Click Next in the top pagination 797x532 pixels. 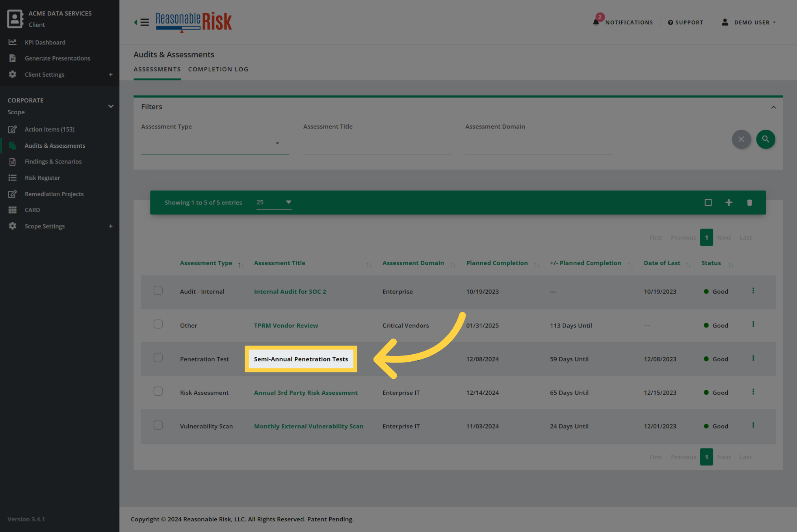click(724, 238)
